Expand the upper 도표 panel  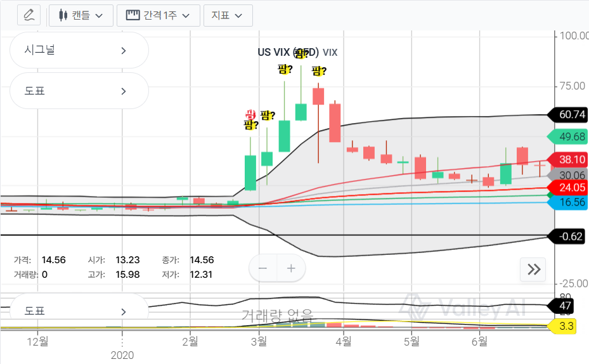pyautogui.click(x=79, y=91)
